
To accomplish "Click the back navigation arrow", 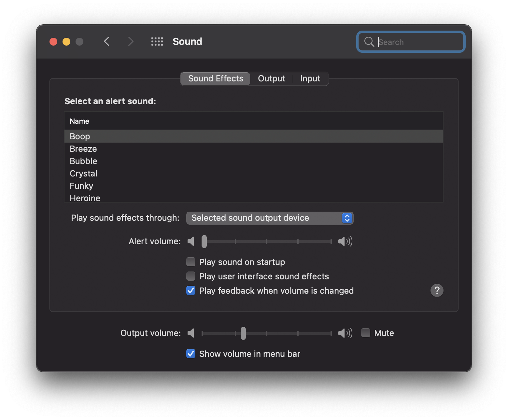I will click(106, 41).
